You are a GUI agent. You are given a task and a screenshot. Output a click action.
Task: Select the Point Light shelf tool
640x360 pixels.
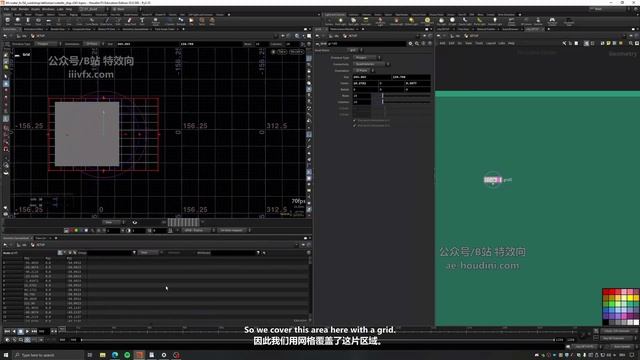click(x=341, y=21)
